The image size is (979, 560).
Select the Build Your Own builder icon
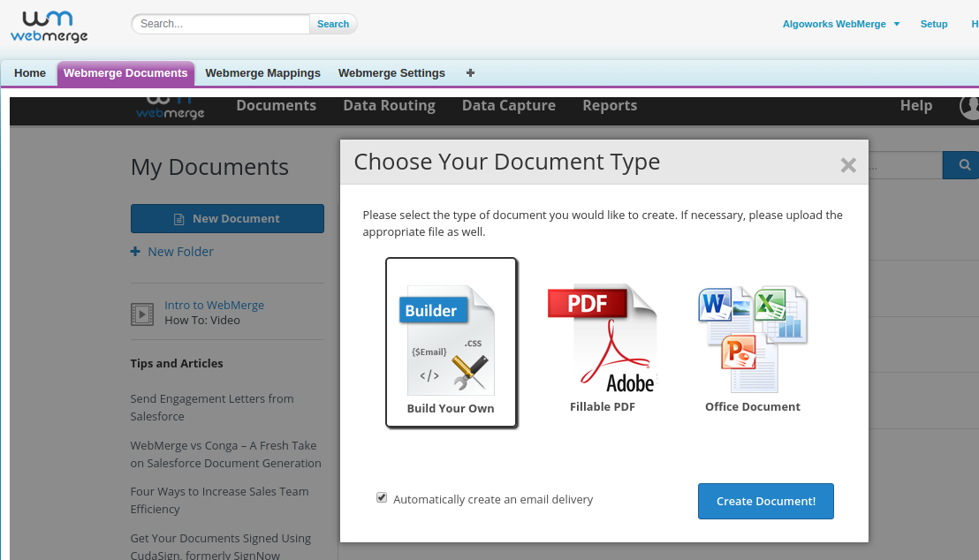451,340
